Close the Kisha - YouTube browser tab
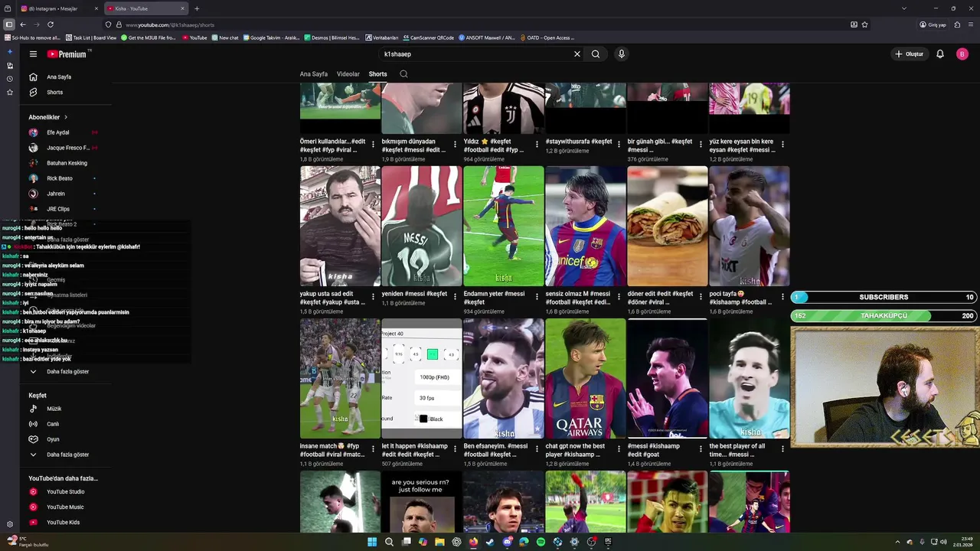 [183, 8]
